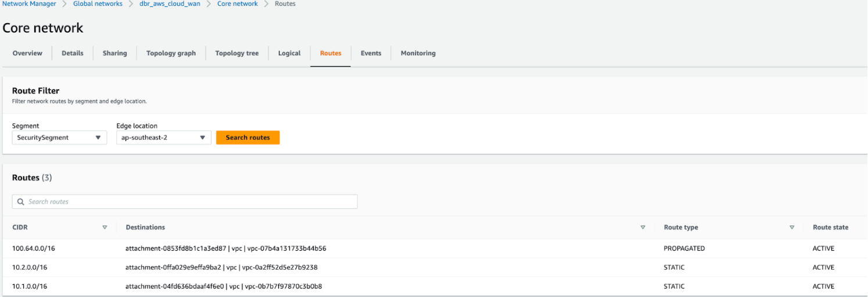The width and height of the screenshot is (868, 297).
Task: Open the Topology tree tab
Action: tap(237, 53)
